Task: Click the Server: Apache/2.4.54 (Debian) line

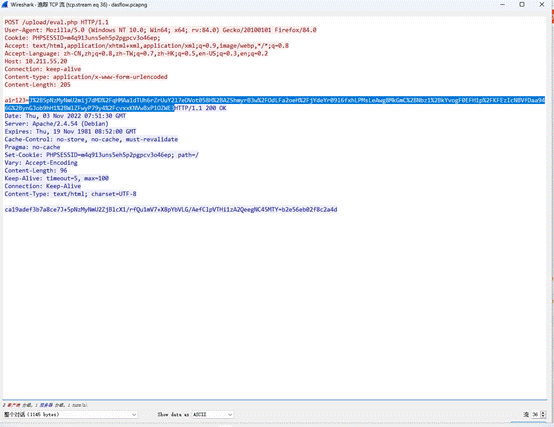Action: point(57,123)
